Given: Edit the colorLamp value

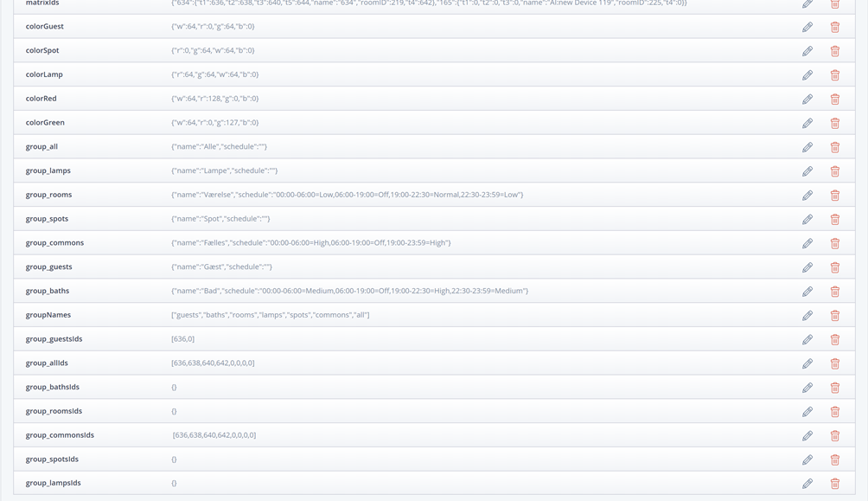Looking at the screenshot, I should click(x=807, y=75).
